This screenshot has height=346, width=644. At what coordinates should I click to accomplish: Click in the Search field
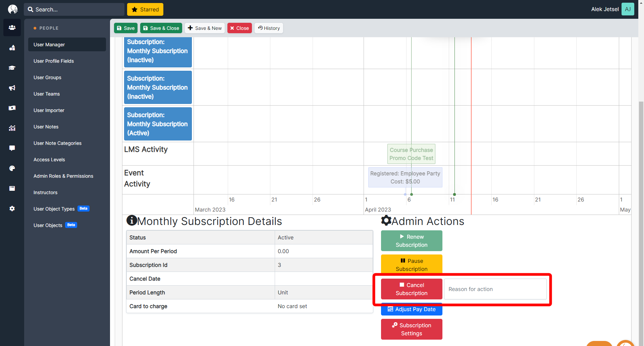pos(74,9)
